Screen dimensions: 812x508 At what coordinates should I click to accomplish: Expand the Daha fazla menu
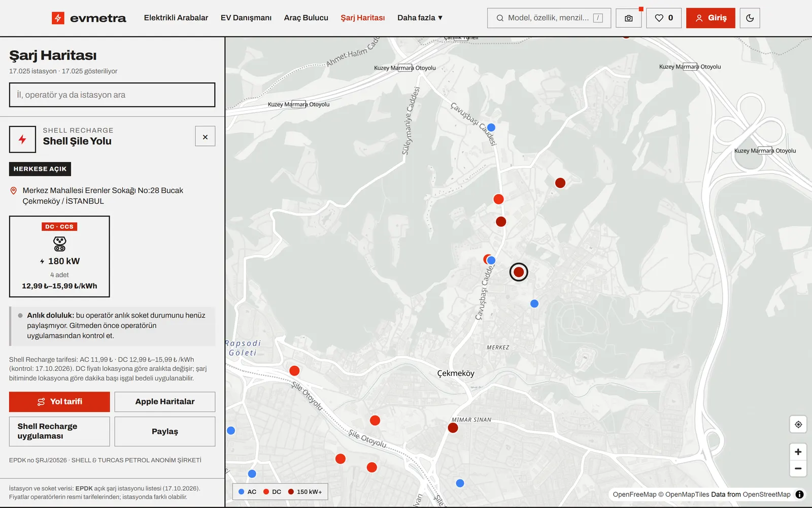pyautogui.click(x=420, y=18)
